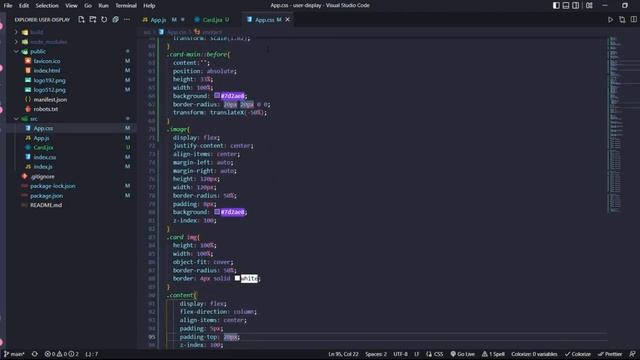Image resolution: width=640 pixels, height=360 pixels.
Task: Open index.html in Explorer
Action: (x=47, y=71)
